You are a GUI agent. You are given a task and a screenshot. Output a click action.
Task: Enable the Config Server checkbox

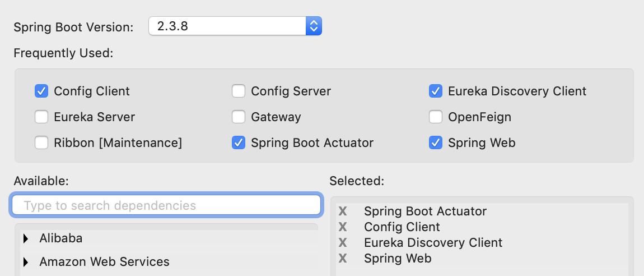[239, 91]
